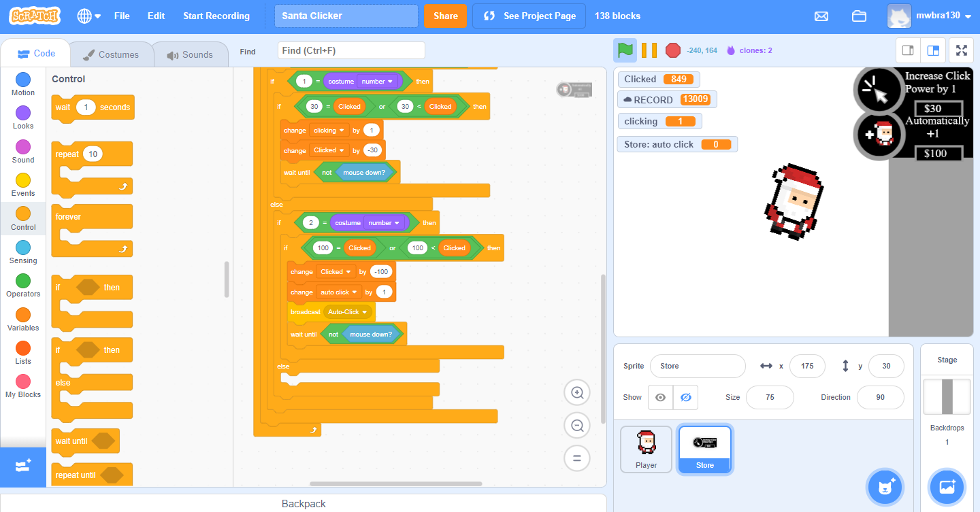Viewport: 980px width, 512px height.
Task: Open the language globe menu
Action: tap(88, 16)
